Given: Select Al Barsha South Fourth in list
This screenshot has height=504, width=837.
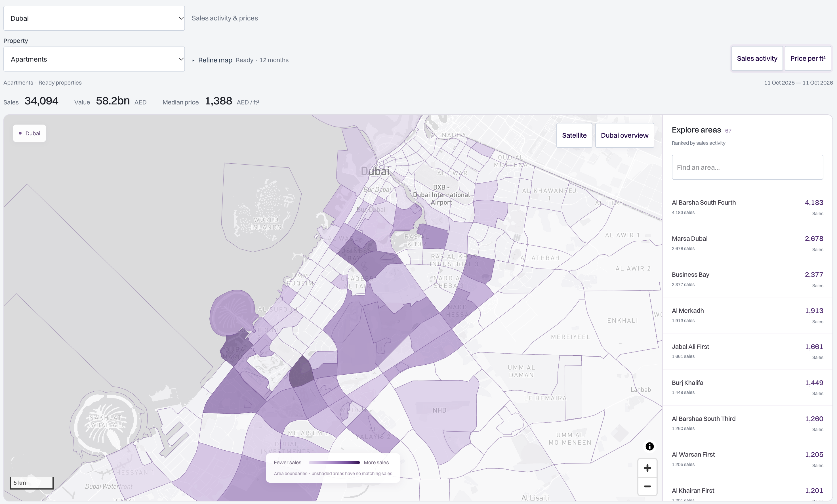Looking at the screenshot, I should [747, 207].
